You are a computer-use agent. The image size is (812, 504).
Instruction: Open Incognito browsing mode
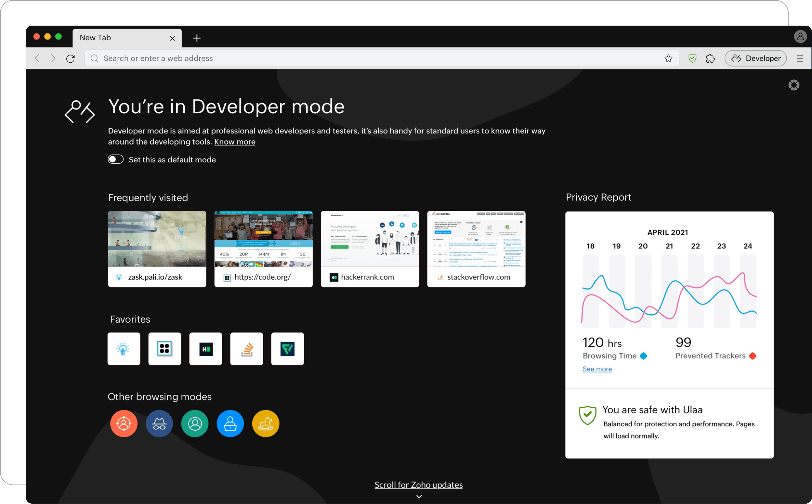click(160, 423)
